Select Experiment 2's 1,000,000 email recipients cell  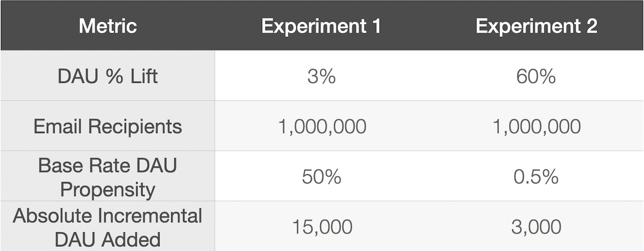(536, 127)
